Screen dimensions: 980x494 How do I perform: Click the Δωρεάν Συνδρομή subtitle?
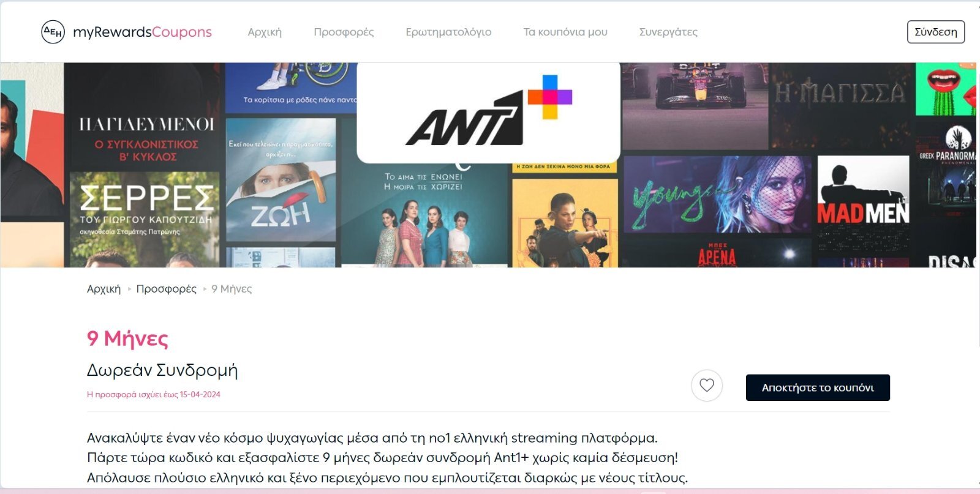point(162,370)
